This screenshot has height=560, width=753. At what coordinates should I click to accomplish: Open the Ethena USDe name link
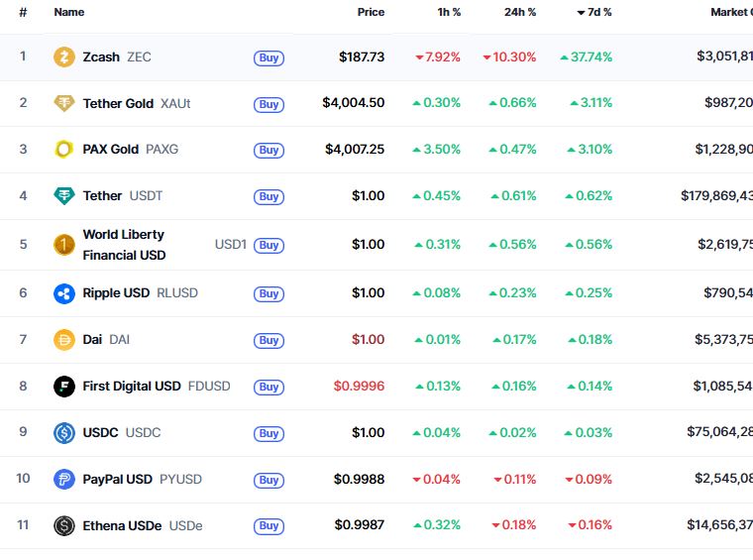coord(122,526)
